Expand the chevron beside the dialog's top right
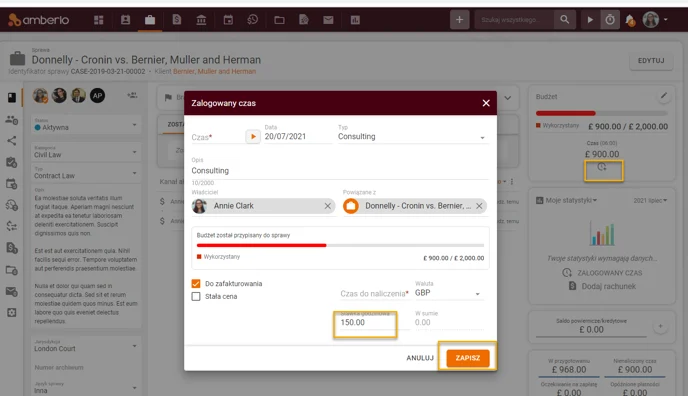Screen dimensions: 688x396 tap(508, 98)
